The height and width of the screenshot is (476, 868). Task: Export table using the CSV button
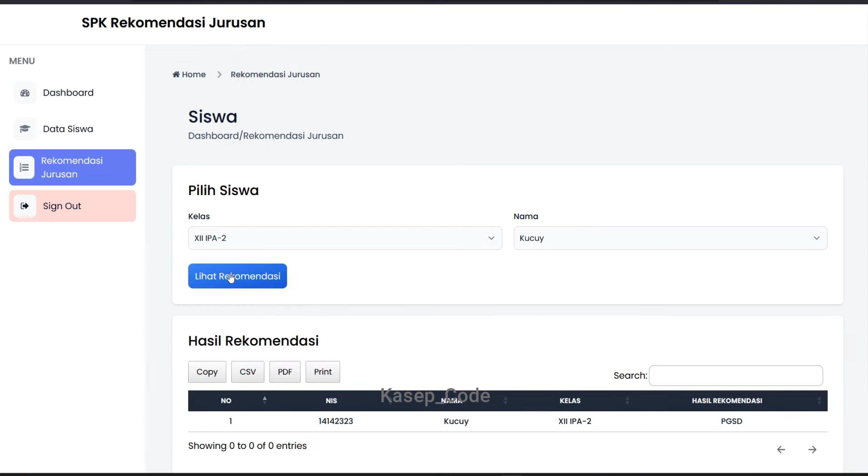(x=248, y=372)
